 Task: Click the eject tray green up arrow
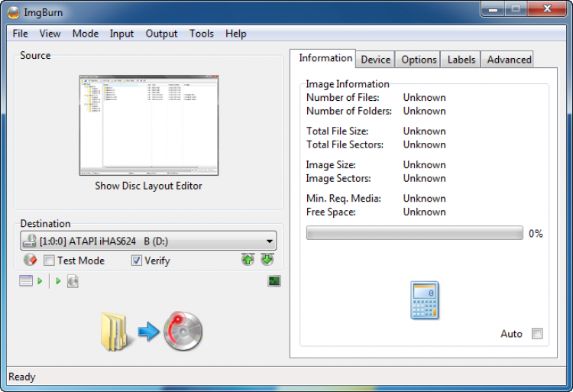248,261
